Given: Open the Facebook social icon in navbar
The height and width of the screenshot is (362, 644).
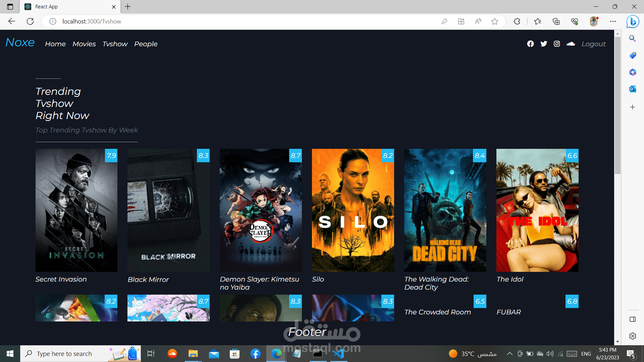Looking at the screenshot, I should click(530, 44).
